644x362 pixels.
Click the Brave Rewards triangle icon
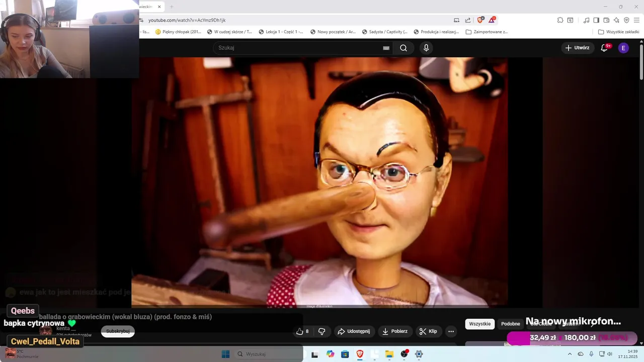click(492, 20)
